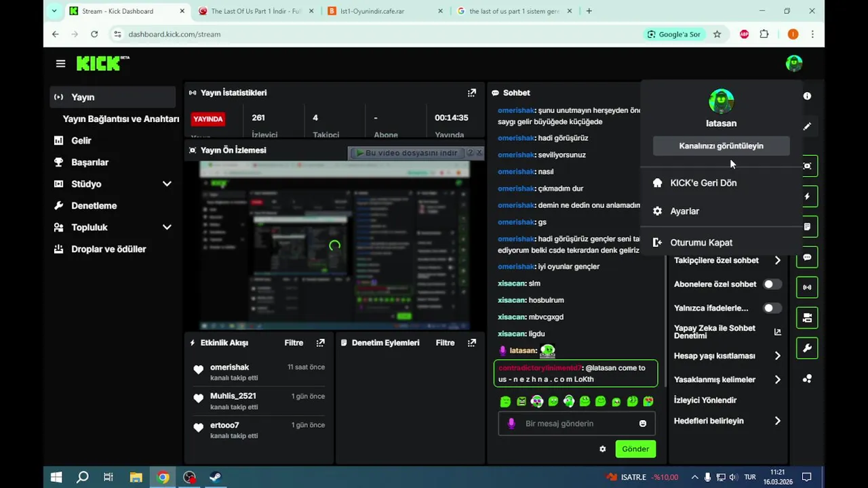Open the profile avatar in the top-right header

793,64
